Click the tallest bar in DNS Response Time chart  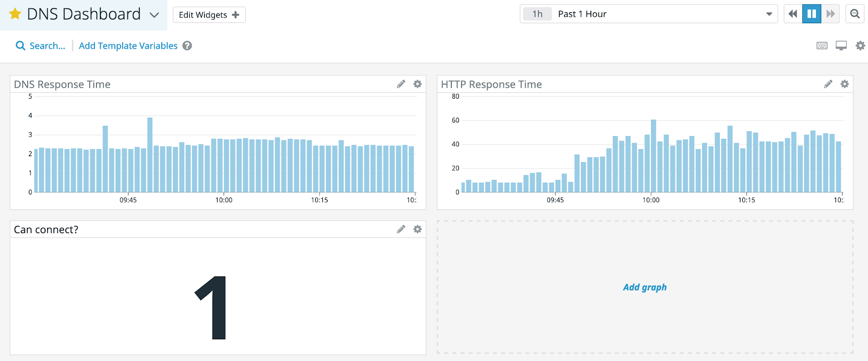pos(150,155)
